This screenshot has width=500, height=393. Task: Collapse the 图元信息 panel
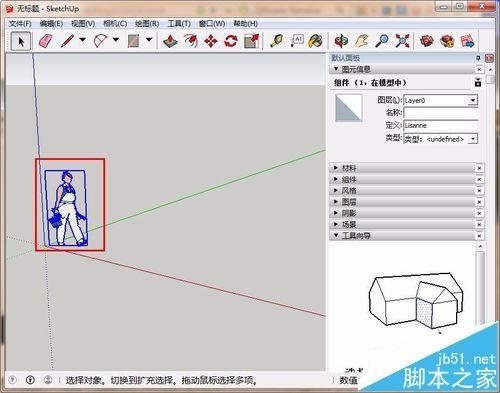[x=336, y=69]
